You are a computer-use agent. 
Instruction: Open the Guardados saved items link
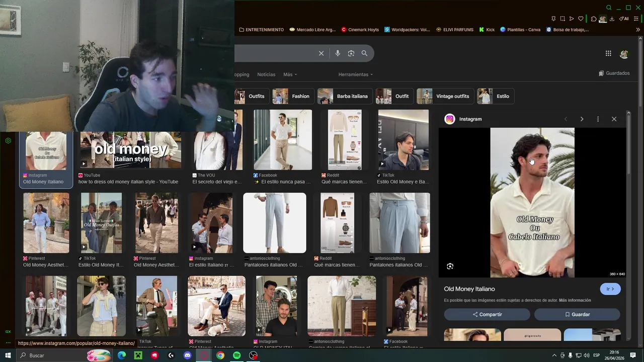(614, 73)
